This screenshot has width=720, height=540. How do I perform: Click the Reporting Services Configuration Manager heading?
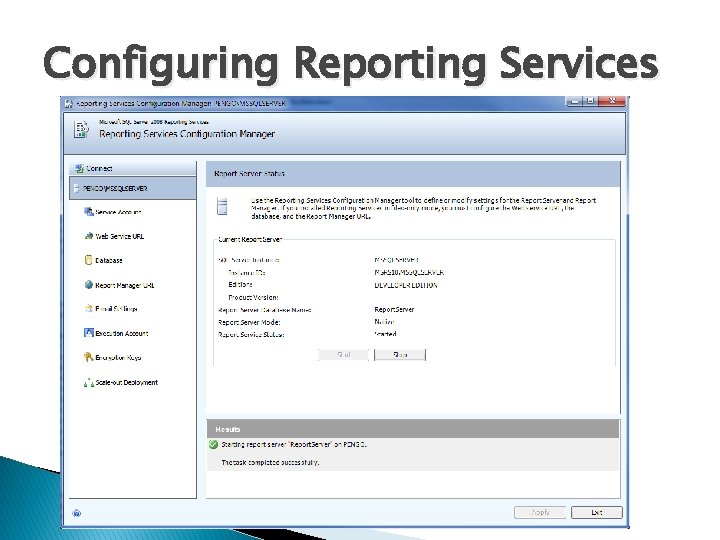click(x=187, y=134)
